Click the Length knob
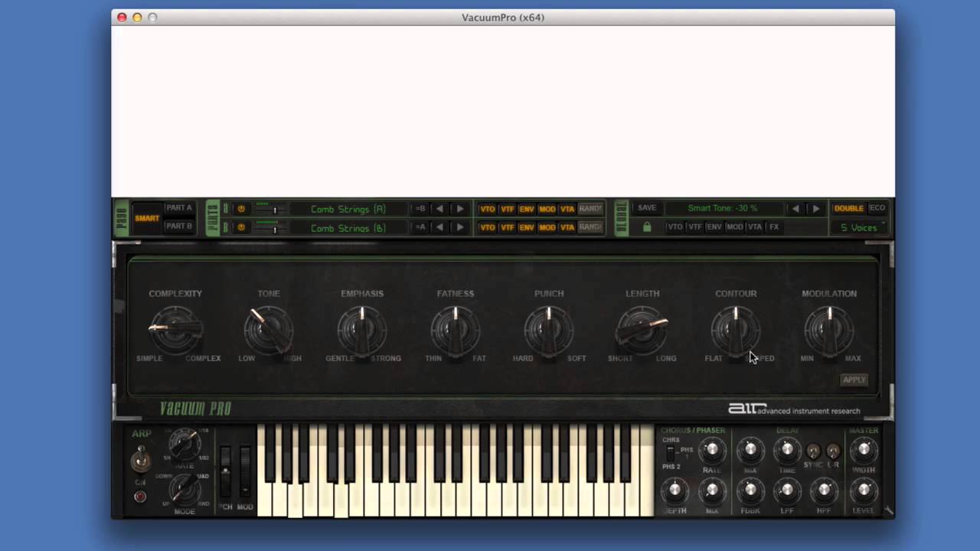Screen dimensions: 980x551 pyautogui.click(x=642, y=330)
